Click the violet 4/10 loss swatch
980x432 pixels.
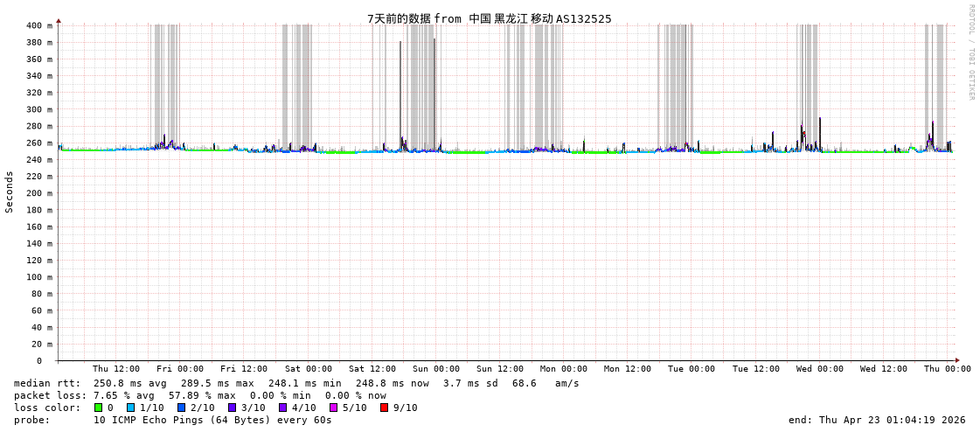point(282,408)
